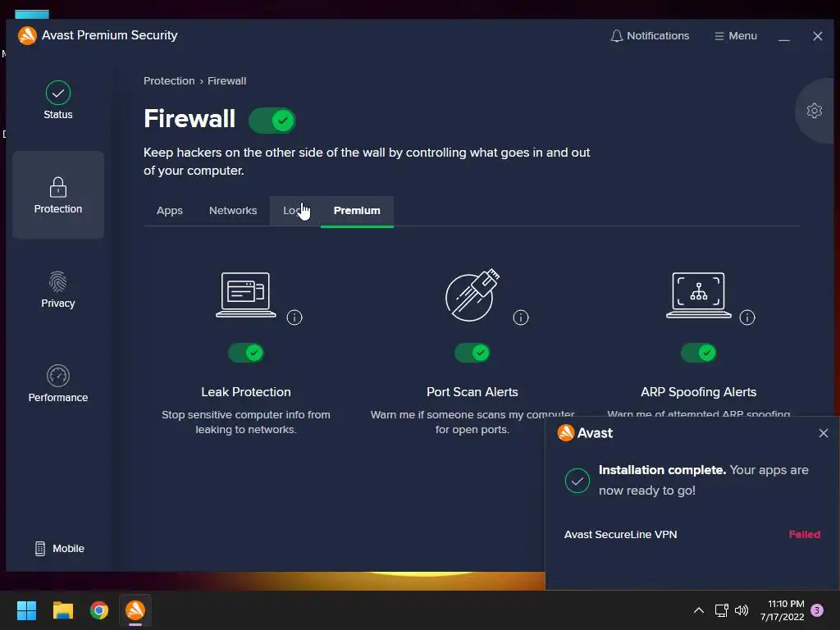Image resolution: width=840 pixels, height=630 pixels.
Task: Click the Failed status for SecureLine VPN
Action: [x=804, y=534]
